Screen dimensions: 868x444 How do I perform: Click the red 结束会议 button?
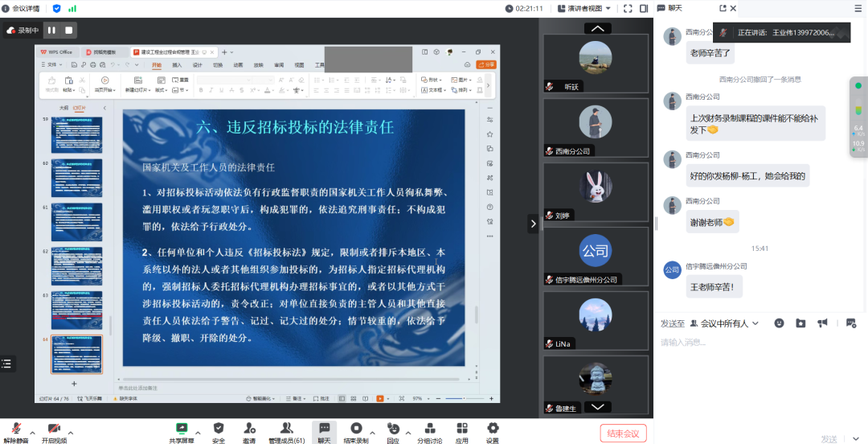(x=624, y=434)
